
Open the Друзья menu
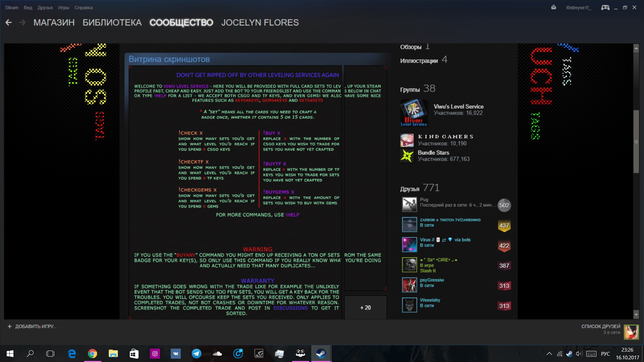(x=45, y=7)
